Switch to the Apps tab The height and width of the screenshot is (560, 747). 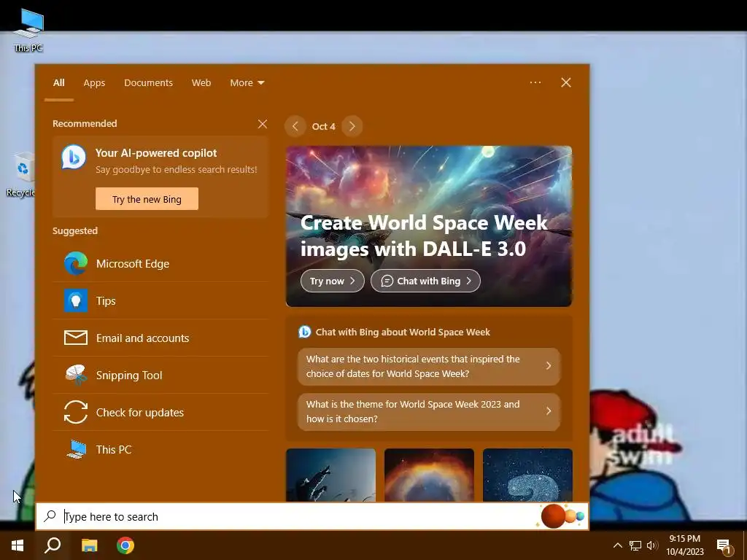coord(94,83)
